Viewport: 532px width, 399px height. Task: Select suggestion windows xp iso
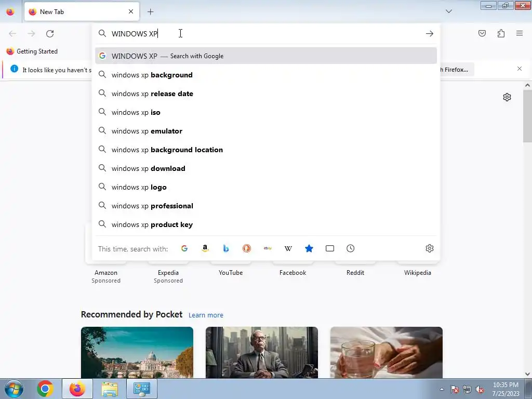point(266,112)
